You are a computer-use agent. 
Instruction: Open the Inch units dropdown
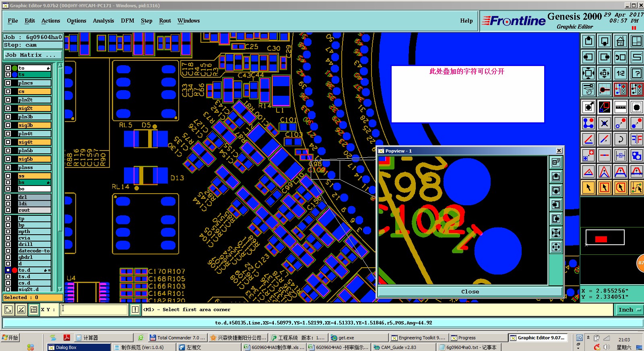click(x=629, y=310)
